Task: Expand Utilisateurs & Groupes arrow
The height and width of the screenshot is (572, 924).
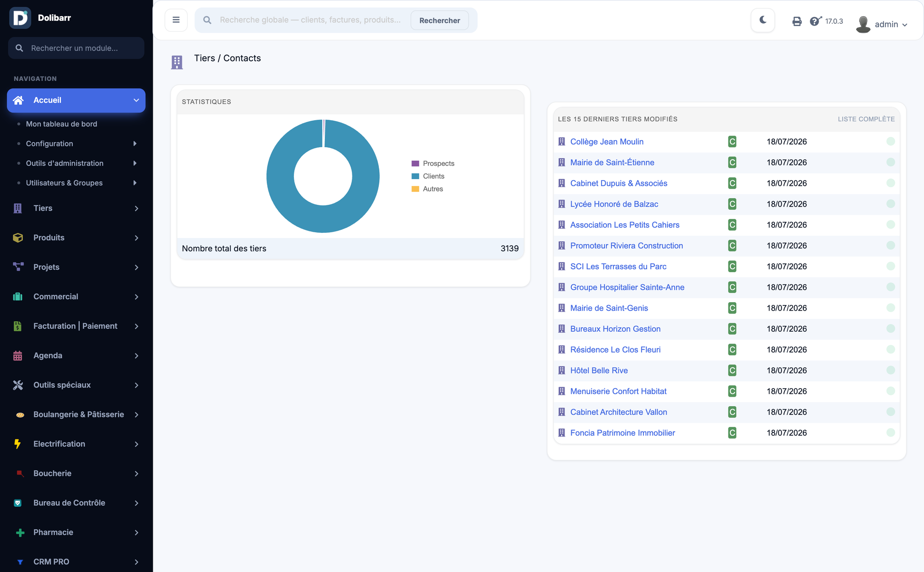Action: coord(135,183)
